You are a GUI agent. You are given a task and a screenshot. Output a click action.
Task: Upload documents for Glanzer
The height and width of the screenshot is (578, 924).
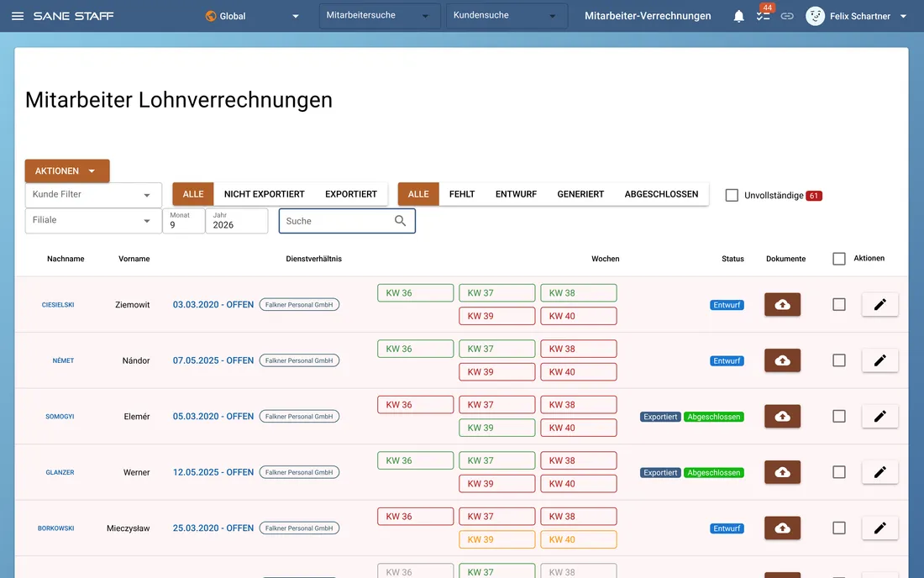(x=783, y=472)
